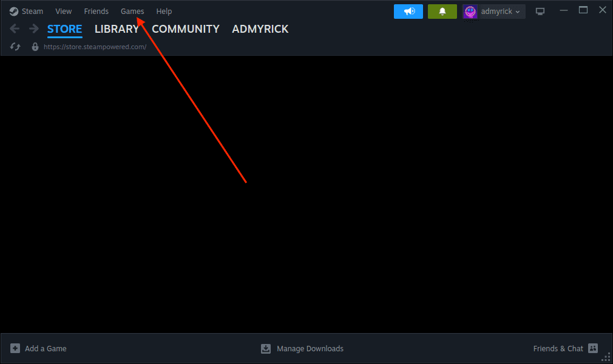Switch to the LIBRARY tab
Viewport: 613px width, 364px height.
tap(117, 29)
